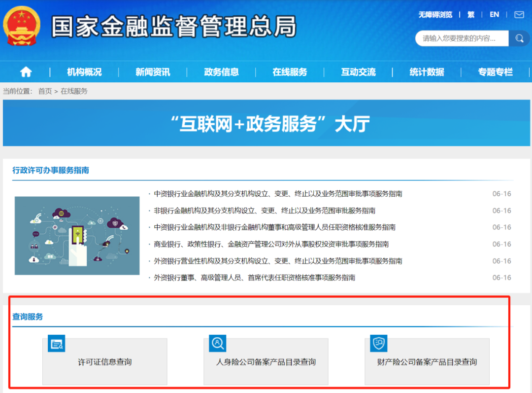The height and width of the screenshot is (393, 532).
Task: Click the home icon in navigation bar
Action: 25,71
